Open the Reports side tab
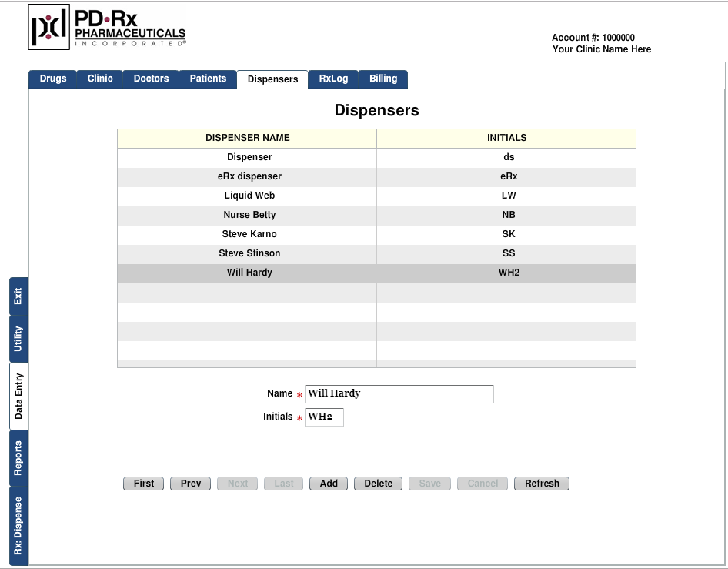 click(x=18, y=458)
